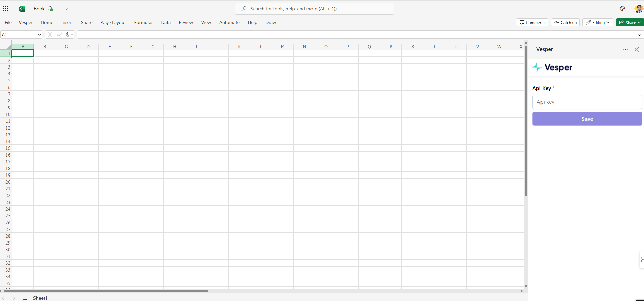Click the cancel entry X icon

pos(50,34)
